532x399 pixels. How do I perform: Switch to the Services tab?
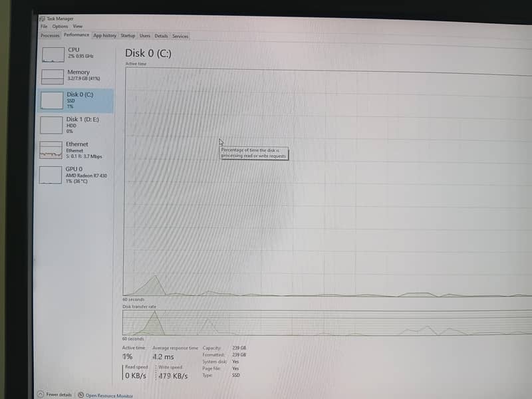180,37
